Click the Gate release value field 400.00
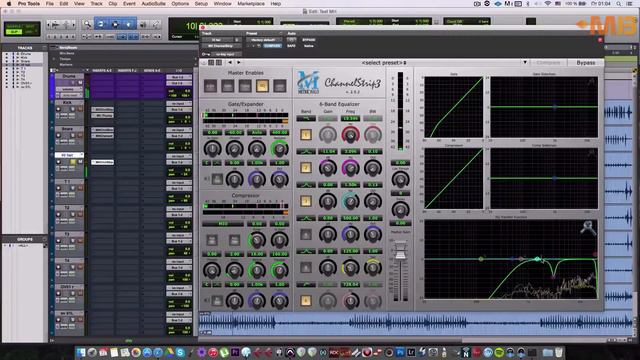 [x=280, y=132]
